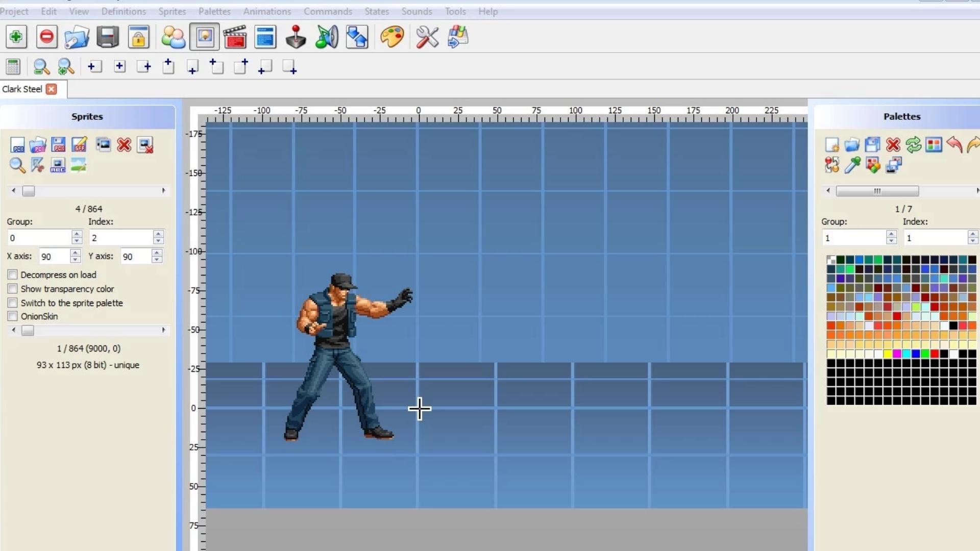The image size is (980, 551).
Task: Decrease sprite Index value with down arrow
Action: click(158, 241)
